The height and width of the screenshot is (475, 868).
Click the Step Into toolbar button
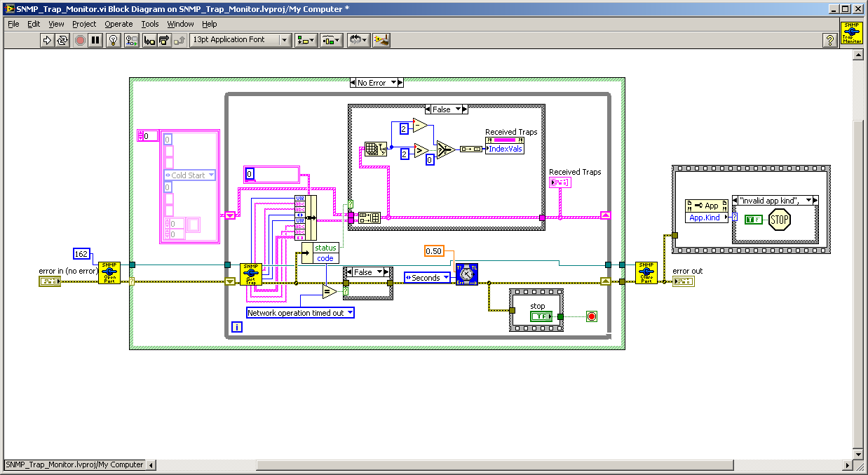[149, 40]
